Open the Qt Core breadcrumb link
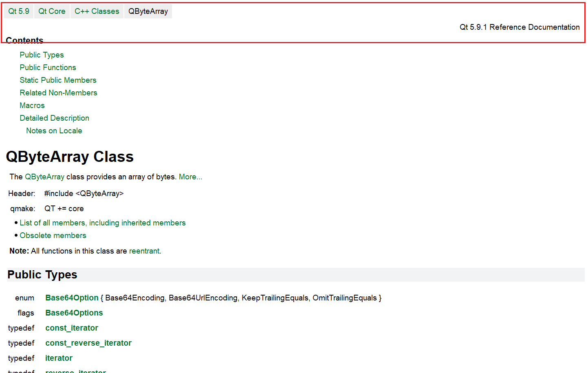Image resolution: width=588 pixels, height=373 pixels. point(52,11)
